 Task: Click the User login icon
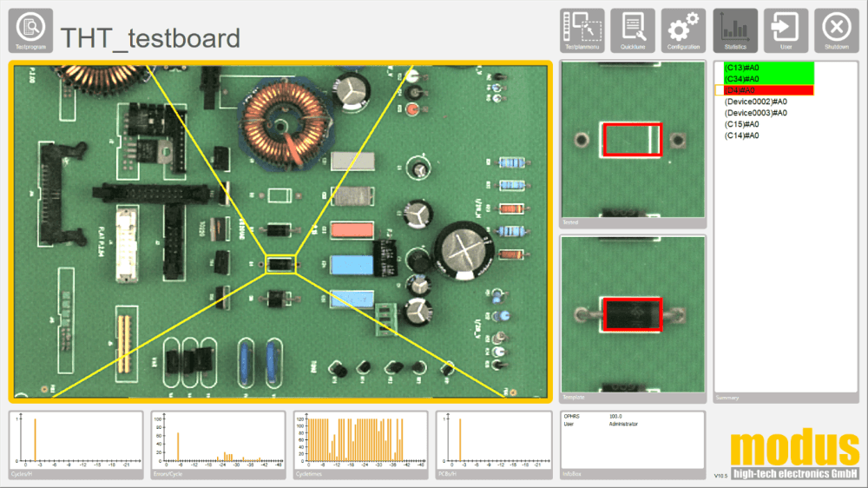(786, 30)
